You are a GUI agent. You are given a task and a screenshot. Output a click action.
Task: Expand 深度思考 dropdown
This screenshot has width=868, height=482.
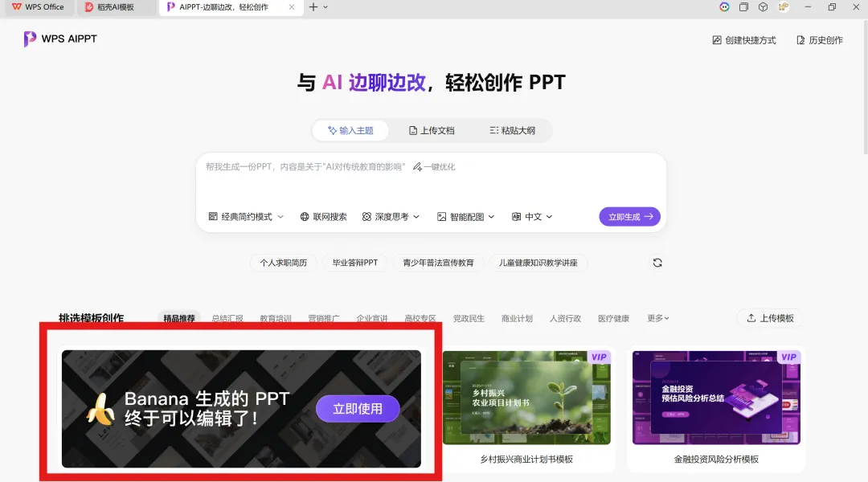(x=391, y=217)
